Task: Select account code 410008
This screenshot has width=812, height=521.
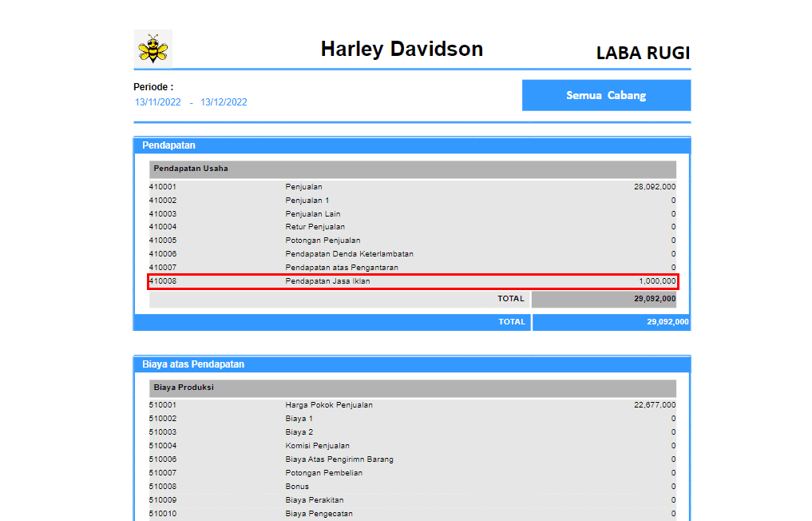Action: [x=163, y=281]
